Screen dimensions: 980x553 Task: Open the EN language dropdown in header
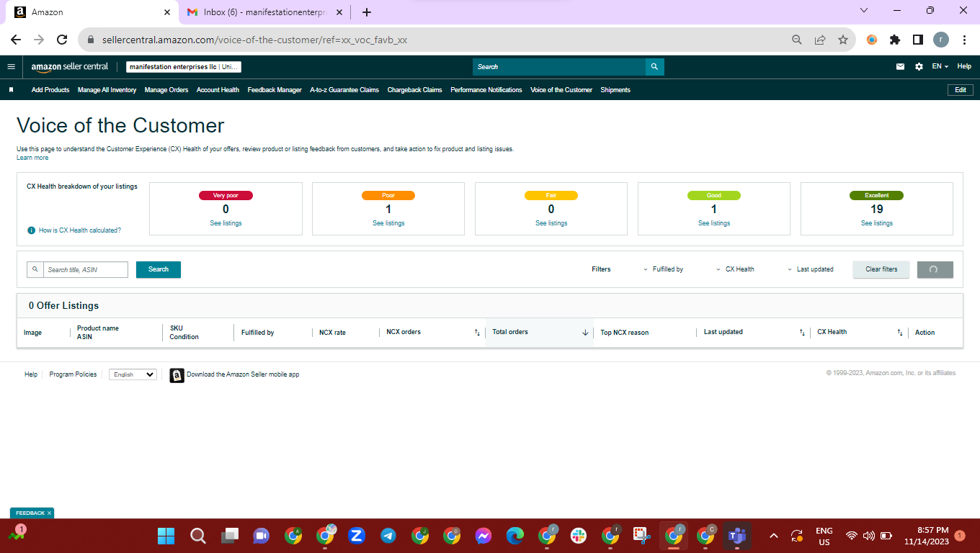(x=940, y=67)
